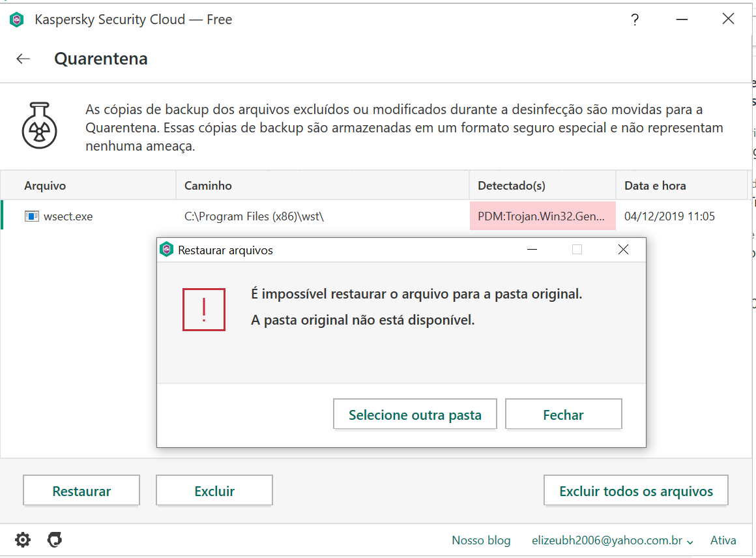
Task: Click the Excluir todos os arquivos button
Action: tap(636, 491)
